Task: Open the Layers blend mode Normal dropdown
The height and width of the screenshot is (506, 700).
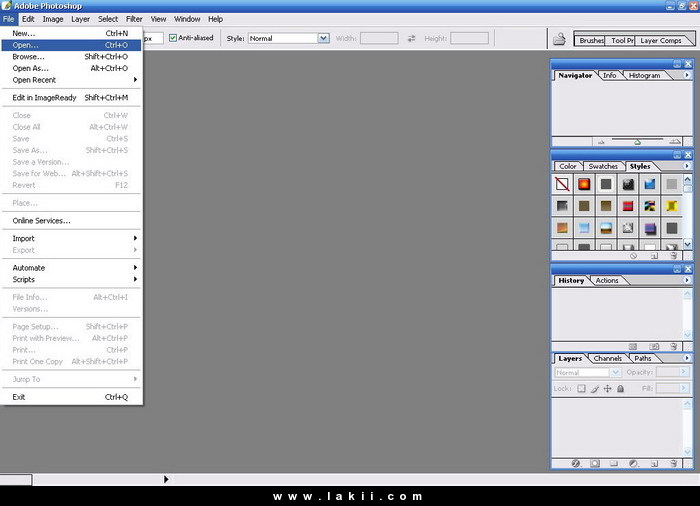Action: coord(616,372)
